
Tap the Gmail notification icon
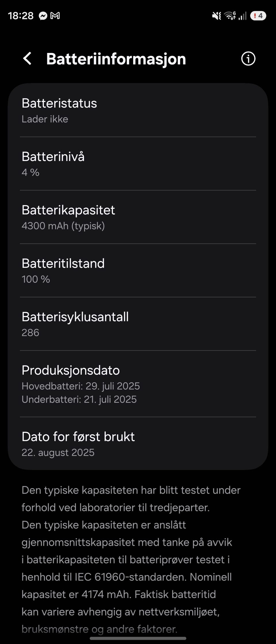coord(55,16)
